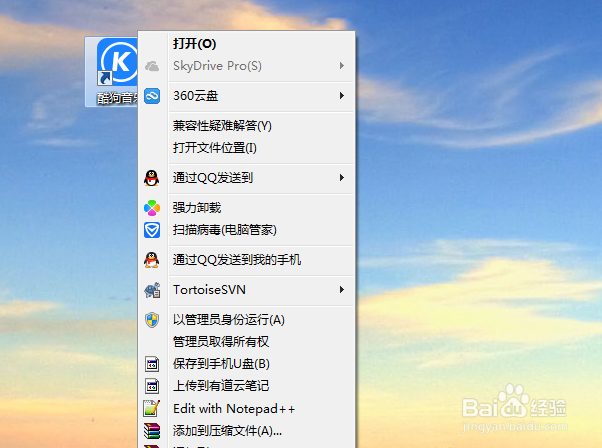
Task: Click the icon next to 上传到有道云笔记
Action: click(152, 386)
